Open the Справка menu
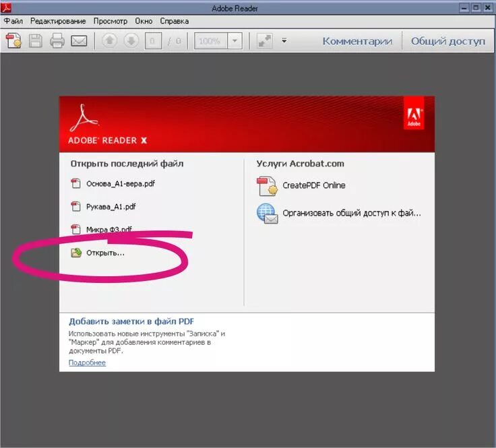The width and height of the screenshot is (496, 448). pyautogui.click(x=175, y=21)
